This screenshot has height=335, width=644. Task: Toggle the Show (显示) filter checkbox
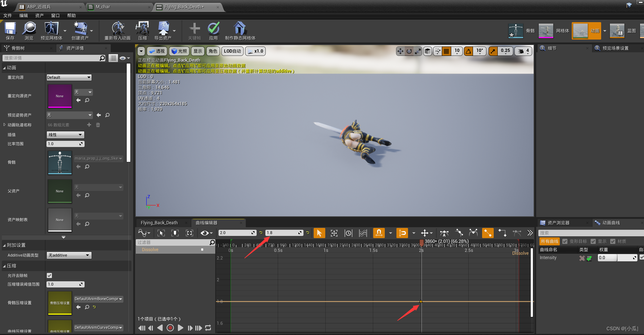[593, 241]
